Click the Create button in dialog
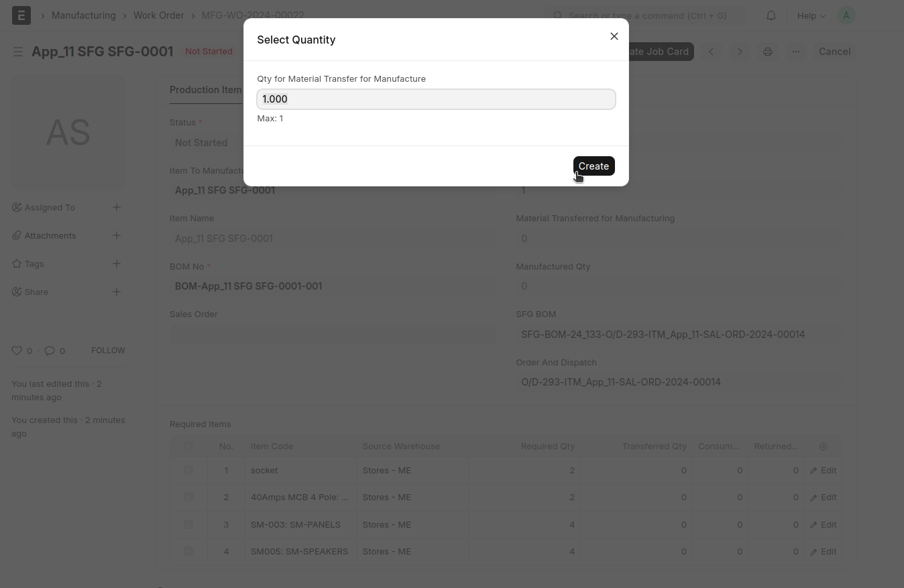Image resolution: width=904 pixels, height=588 pixels. tap(594, 166)
